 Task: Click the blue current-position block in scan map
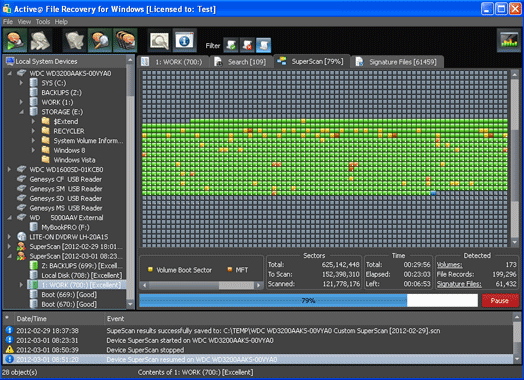[433, 193]
